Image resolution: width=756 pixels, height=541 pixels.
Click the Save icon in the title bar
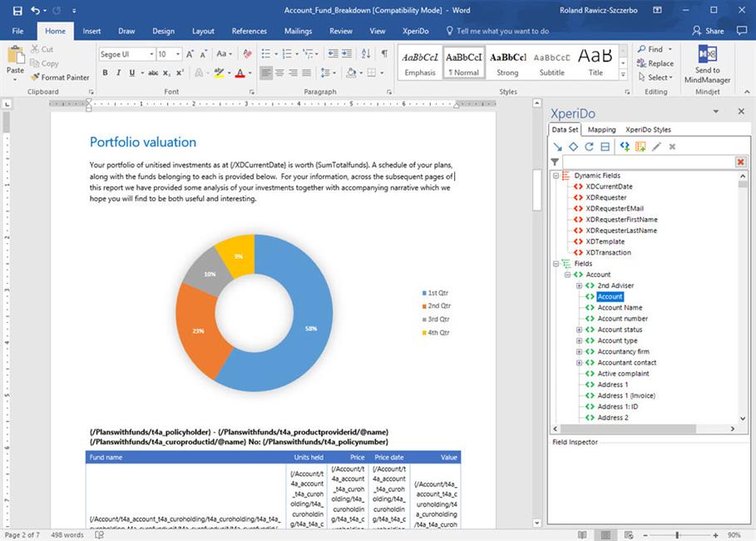point(17,11)
